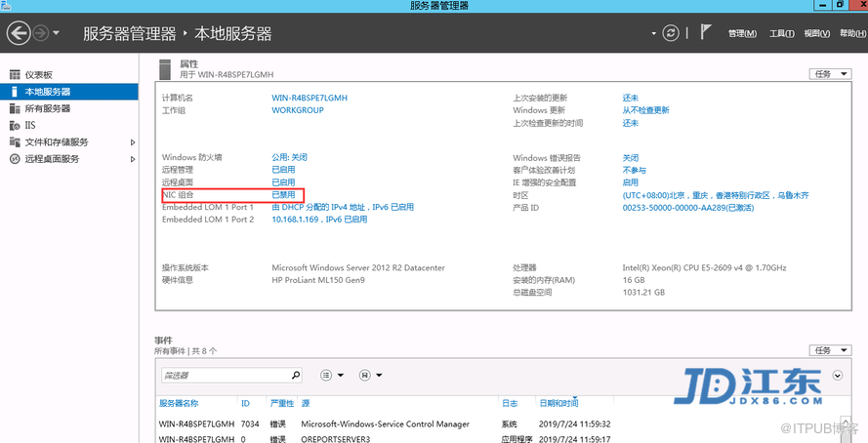Open the Manage (管理) menu

[x=742, y=34]
